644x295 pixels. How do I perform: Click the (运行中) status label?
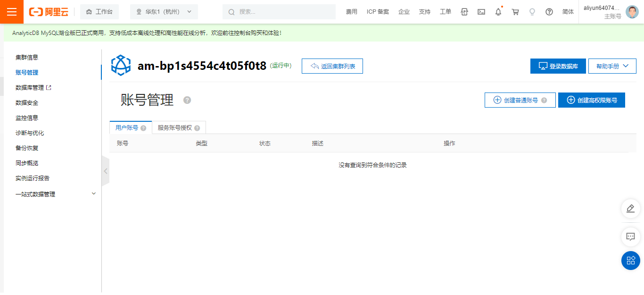[281, 66]
